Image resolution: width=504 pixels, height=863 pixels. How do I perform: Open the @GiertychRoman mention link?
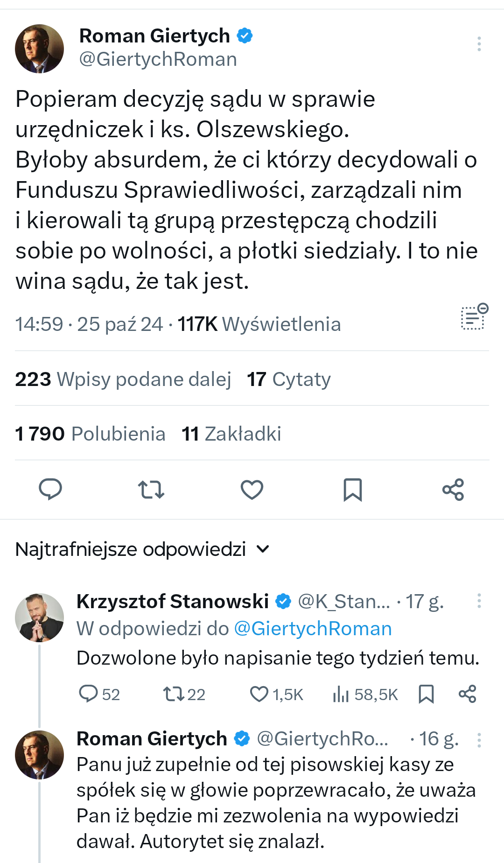pos(313,629)
